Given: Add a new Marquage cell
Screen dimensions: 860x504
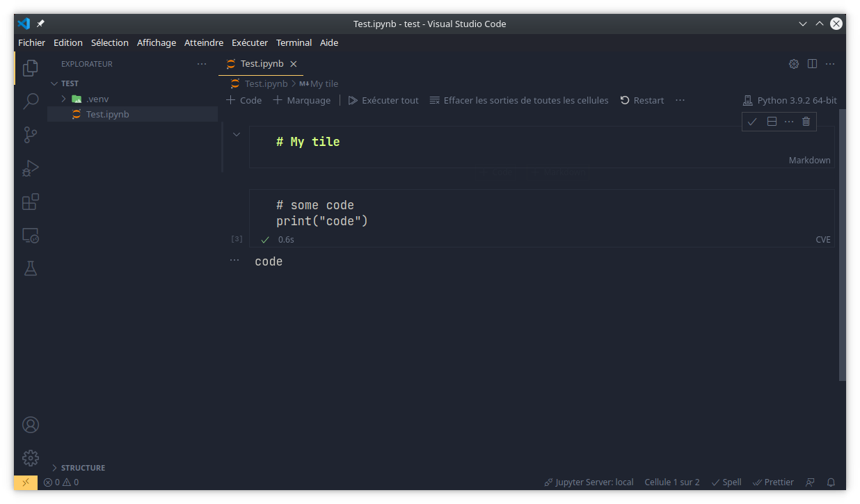Looking at the screenshot, I should coord(302,100).
